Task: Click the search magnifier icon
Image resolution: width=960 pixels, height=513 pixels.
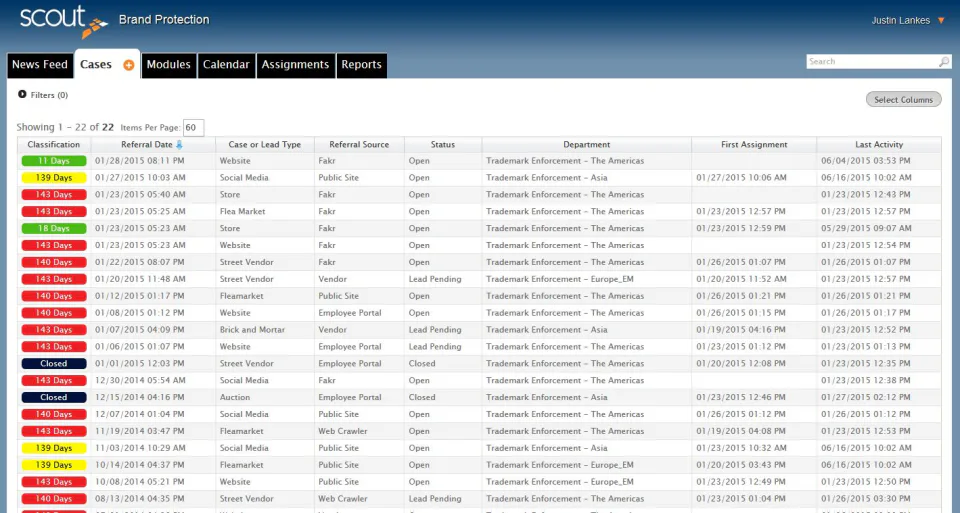Action: click(x=944, y=62)
